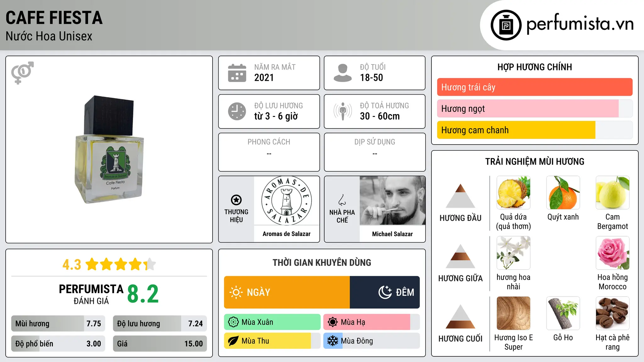Click the leaf icon beside Mùa Thu
Viewport: 644px width, 362px height.
pos(233,341)
